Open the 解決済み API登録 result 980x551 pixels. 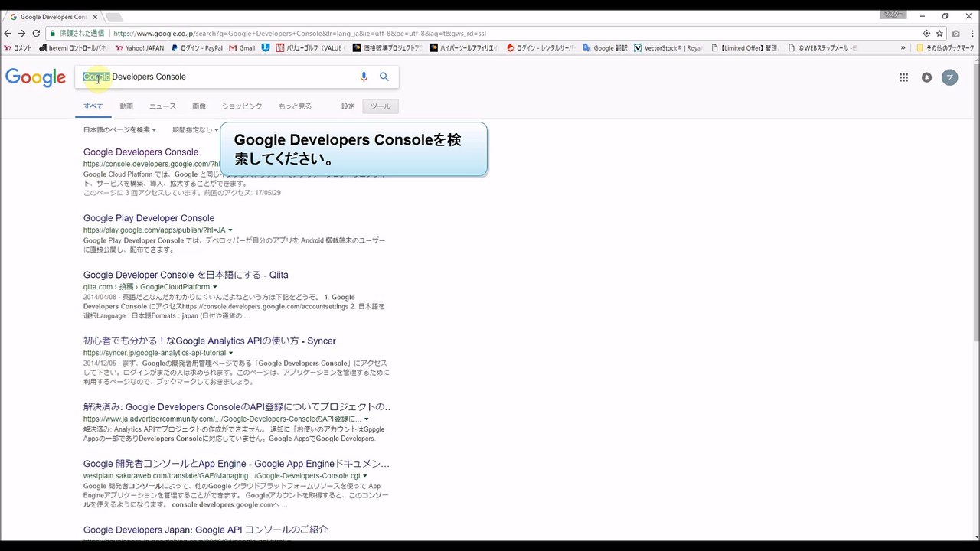click(237, 407)
